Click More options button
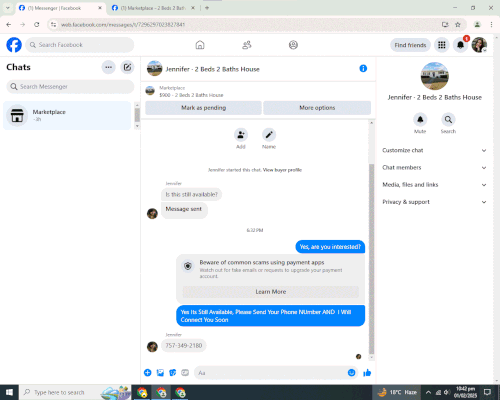 pyautogui.click(x=317, y=108)
